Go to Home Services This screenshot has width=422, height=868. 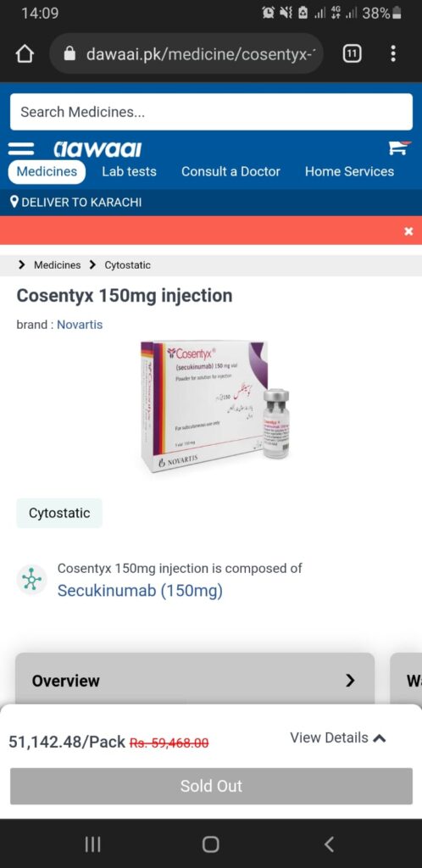[349, 171]
